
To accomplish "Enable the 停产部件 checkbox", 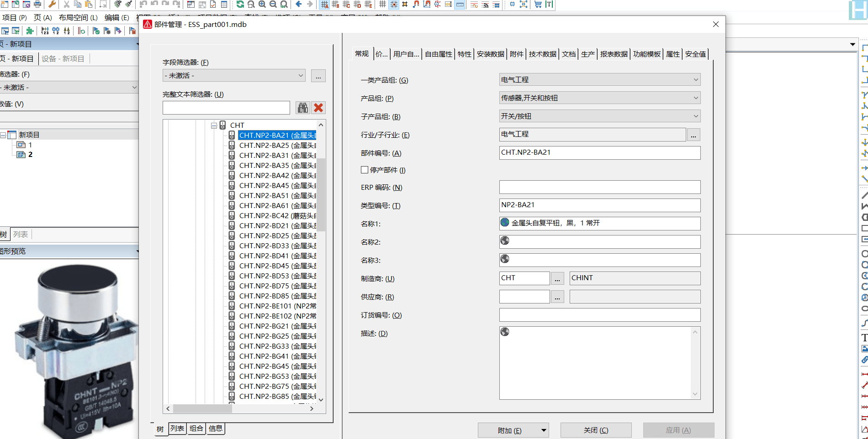I will (364, 169).
